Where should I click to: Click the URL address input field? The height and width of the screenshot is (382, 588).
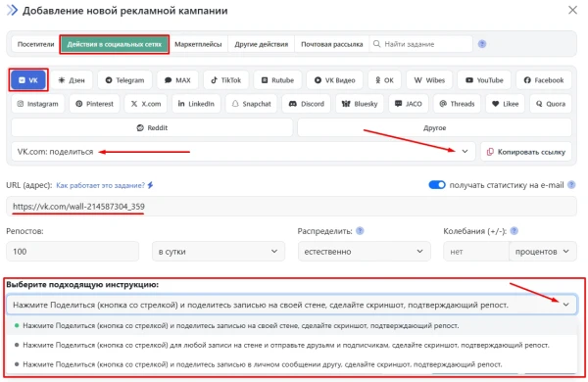pos(291,207)
